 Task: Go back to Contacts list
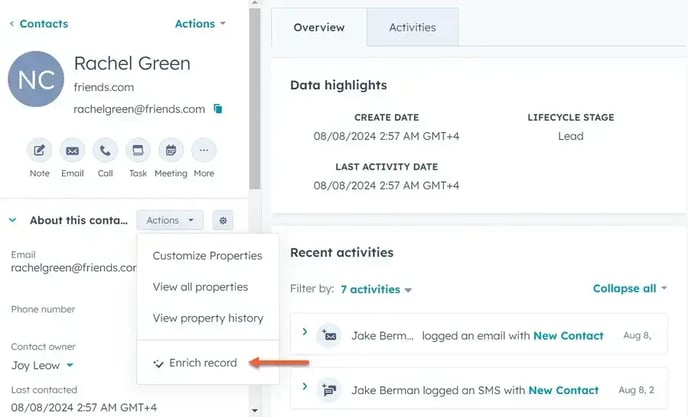click(x=39, y=24)
